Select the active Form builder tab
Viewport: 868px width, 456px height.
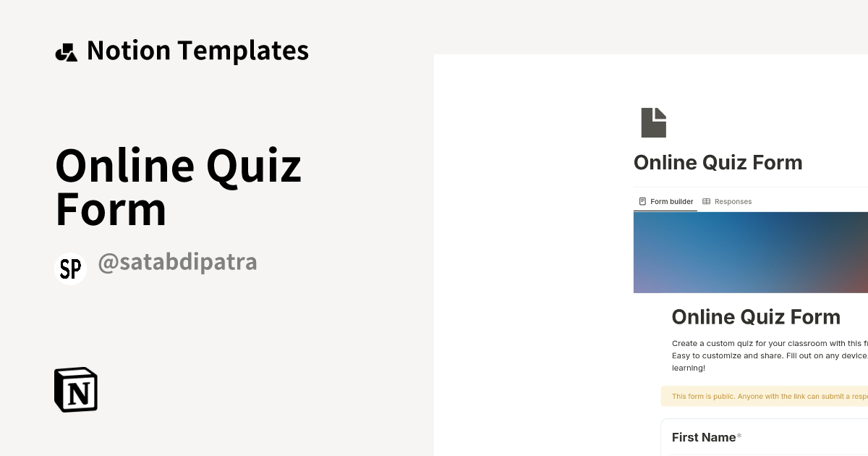[x=671, y=201]
